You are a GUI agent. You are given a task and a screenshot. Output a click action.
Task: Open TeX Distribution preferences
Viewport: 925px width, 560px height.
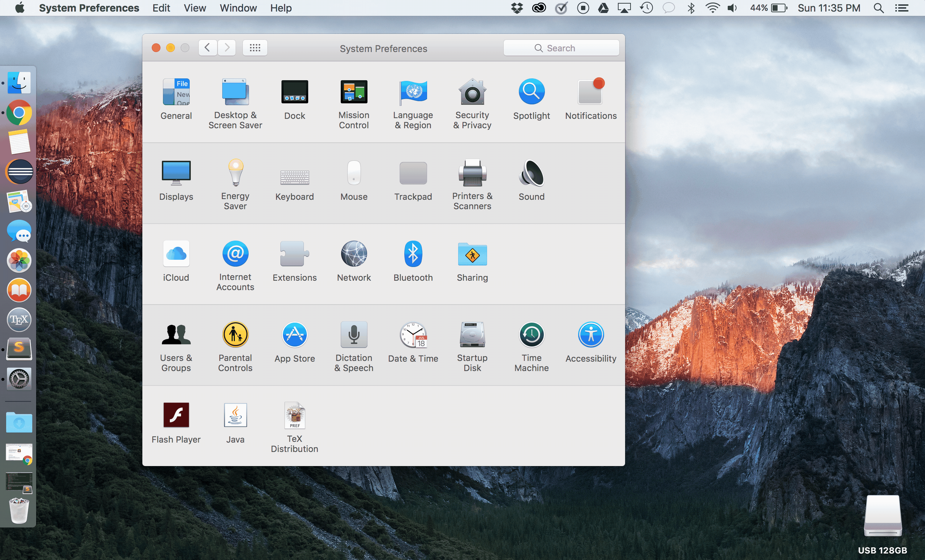click(295, 427)
